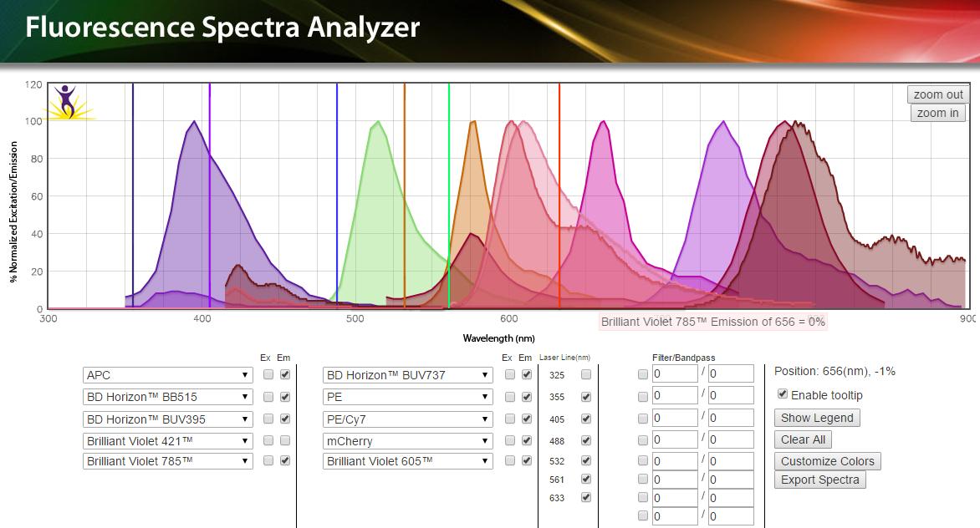
Task: Open Customize Colors
Action: pos(827,461)
